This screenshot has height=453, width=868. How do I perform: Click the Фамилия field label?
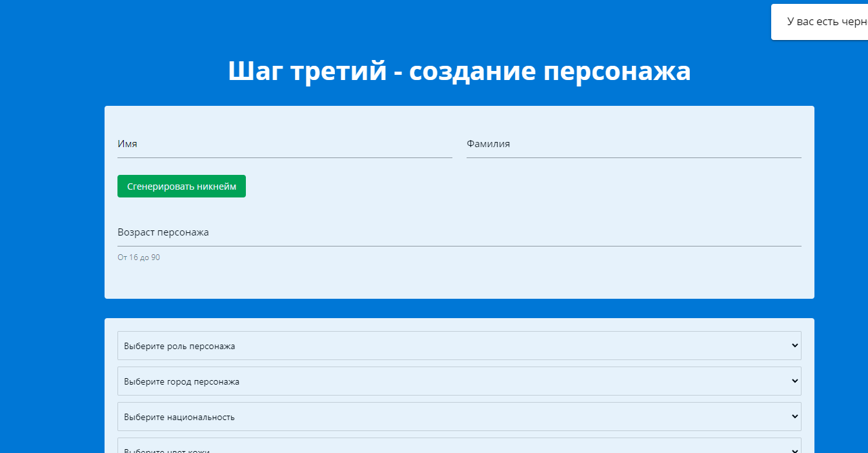click(x=488, y=144)
